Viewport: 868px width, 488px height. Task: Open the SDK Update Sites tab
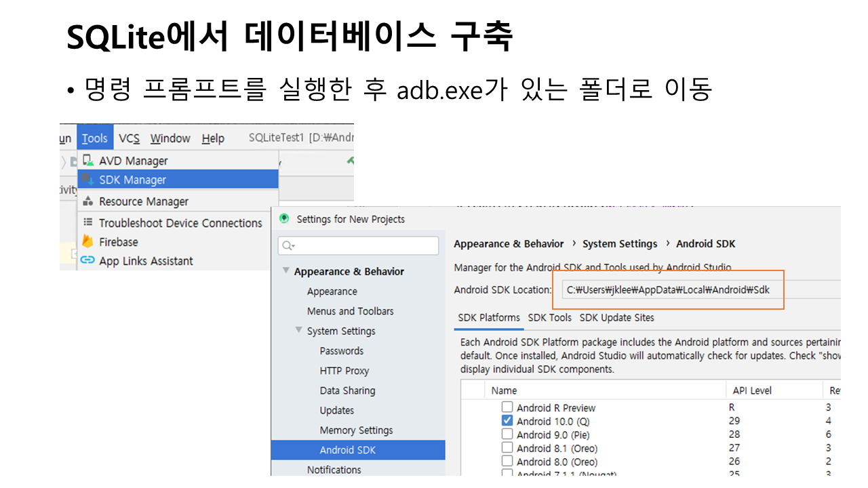click(616, 317)
